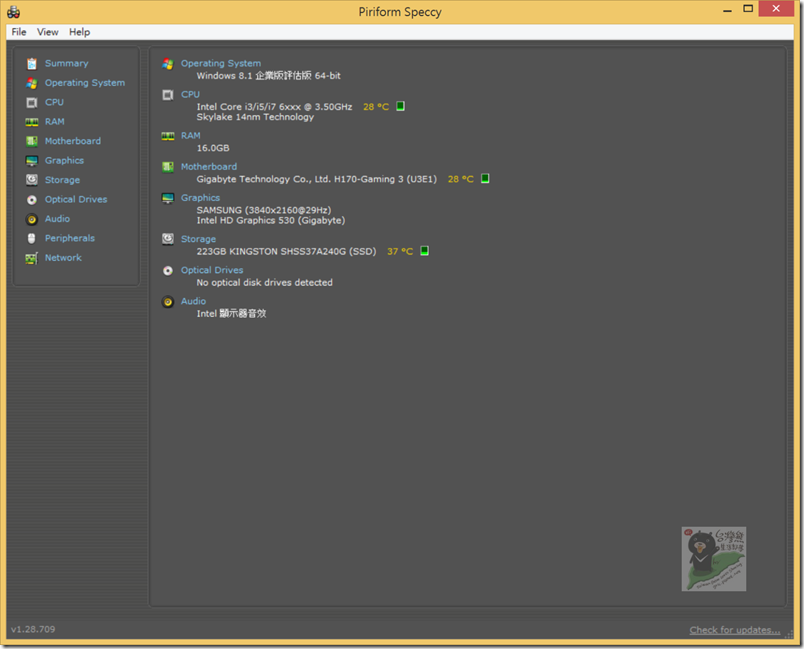Maximize the Piriform Speccy window
Image resolution: width=804 pixels, height=649 pixels.
pyautogui.click(x=748, y=9)
